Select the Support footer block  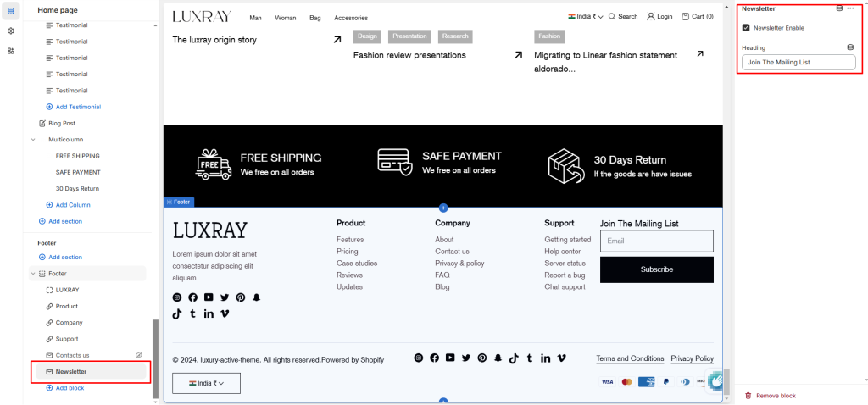[67, 339]
